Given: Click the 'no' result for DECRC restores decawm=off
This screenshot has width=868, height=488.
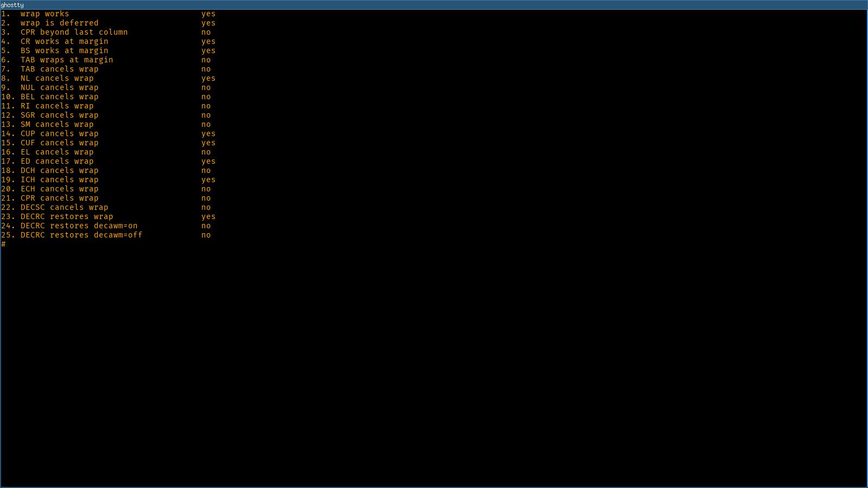Looking at the screenshot, I should (x=206, y=235).
